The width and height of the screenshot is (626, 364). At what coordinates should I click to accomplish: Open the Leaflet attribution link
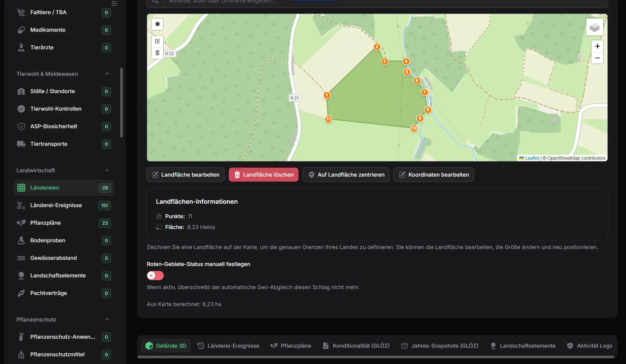532,158
